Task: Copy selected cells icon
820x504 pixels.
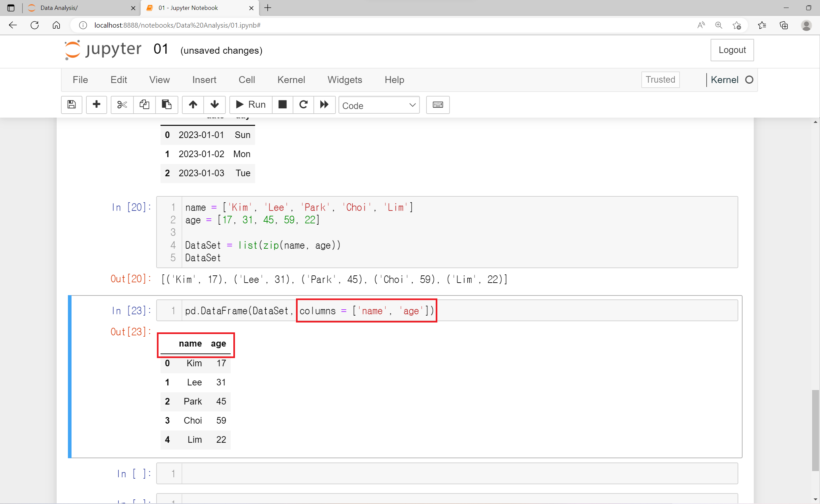Action: pos(144,105)
